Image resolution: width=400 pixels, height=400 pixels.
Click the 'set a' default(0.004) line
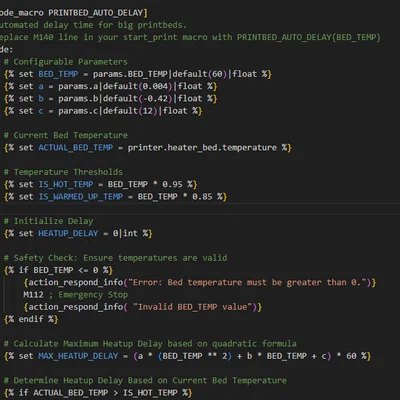[x=111, y=86]
